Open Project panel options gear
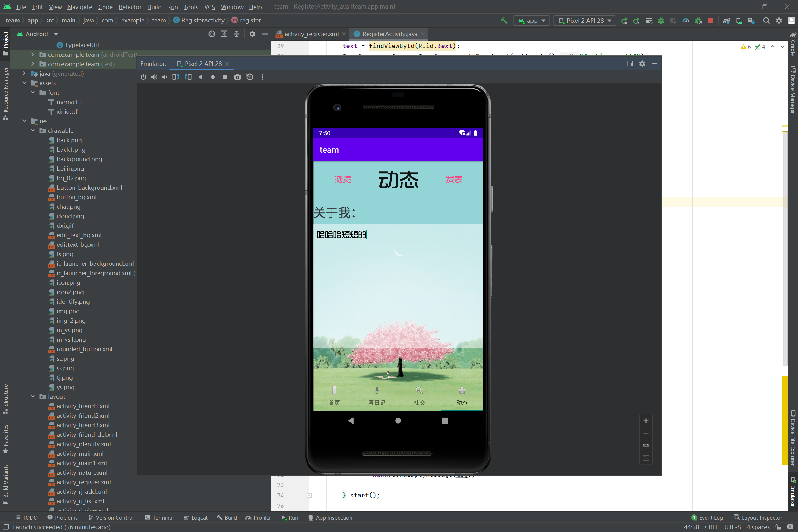 click(x=252, y=34)
